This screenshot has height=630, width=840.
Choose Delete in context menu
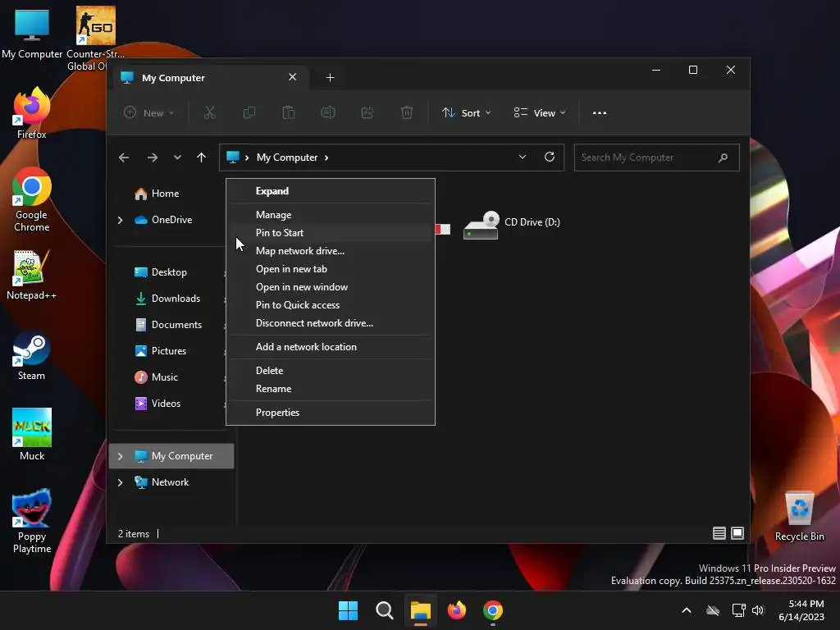pos(331,370)
